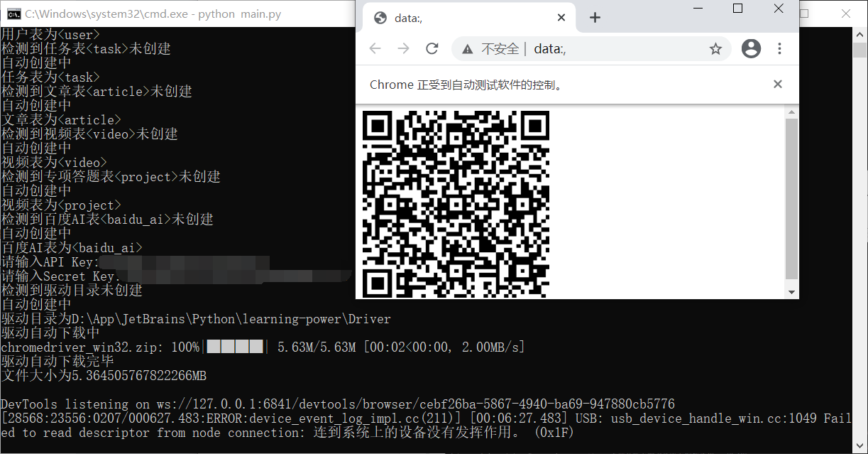
Task: Bookmark this page with the star icon
Action: tap(715, 48)
